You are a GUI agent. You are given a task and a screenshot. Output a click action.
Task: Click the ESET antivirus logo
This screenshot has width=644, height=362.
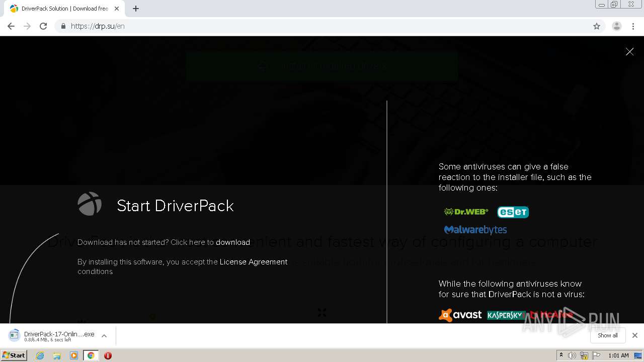[x=513, y=212]
